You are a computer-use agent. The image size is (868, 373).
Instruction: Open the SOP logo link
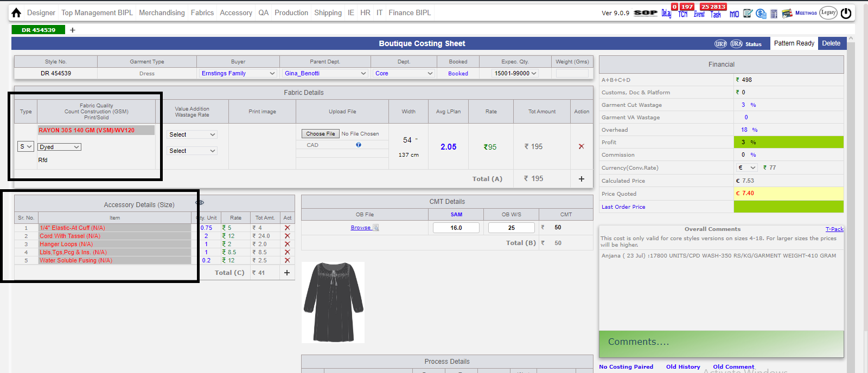(646, 13)
